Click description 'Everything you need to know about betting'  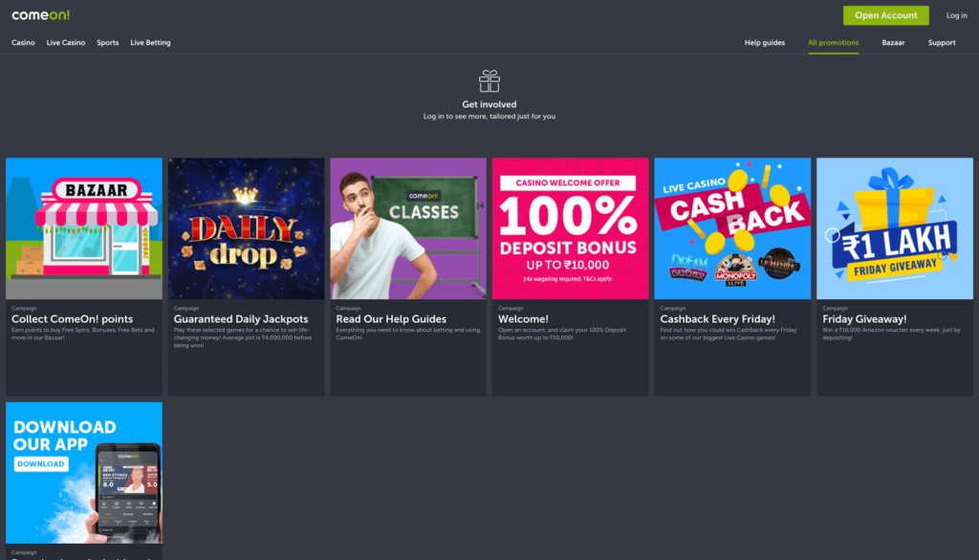click(407, 334)
